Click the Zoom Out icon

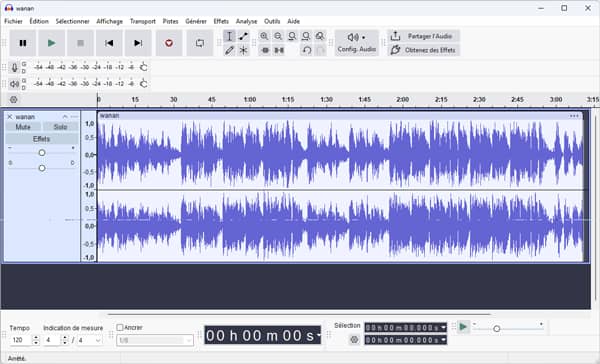pyautogui.click(x=278, y=36)
